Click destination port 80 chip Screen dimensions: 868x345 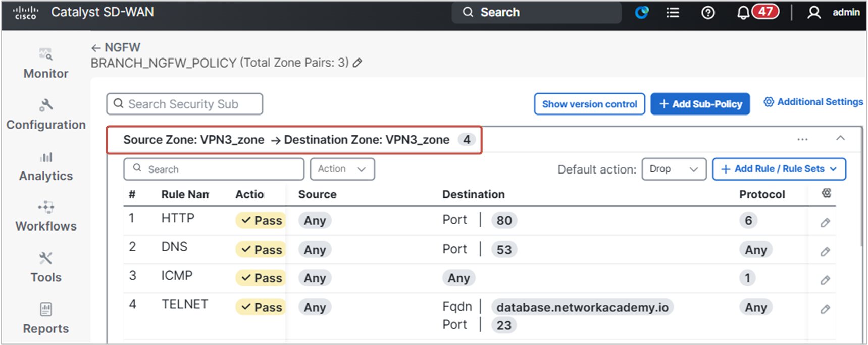click(x=504, y=220)
